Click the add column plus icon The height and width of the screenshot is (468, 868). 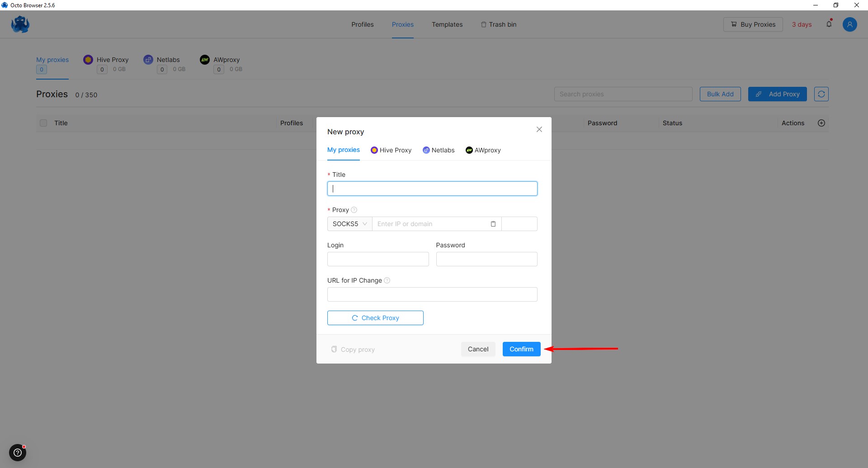click(x=821, y=123)
